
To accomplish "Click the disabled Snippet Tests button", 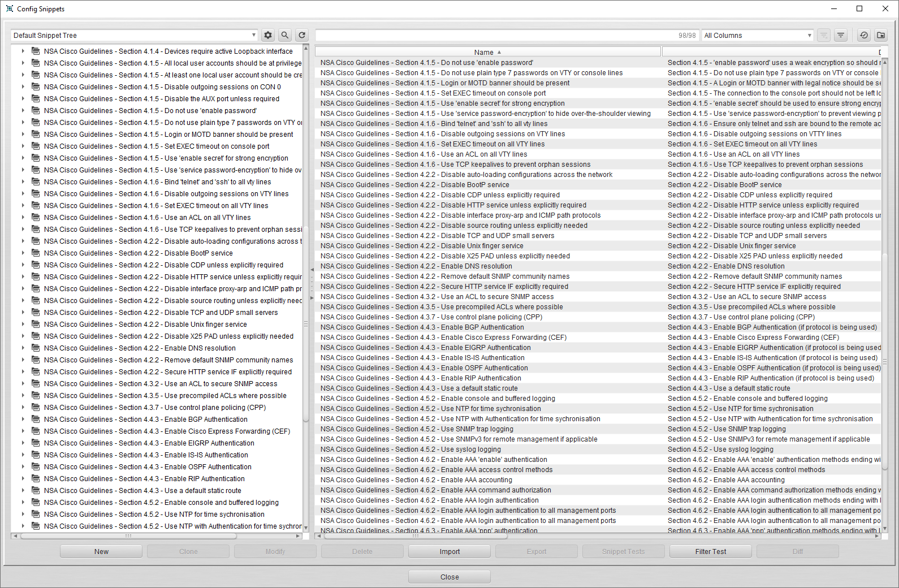I will [x=624, y=551].
